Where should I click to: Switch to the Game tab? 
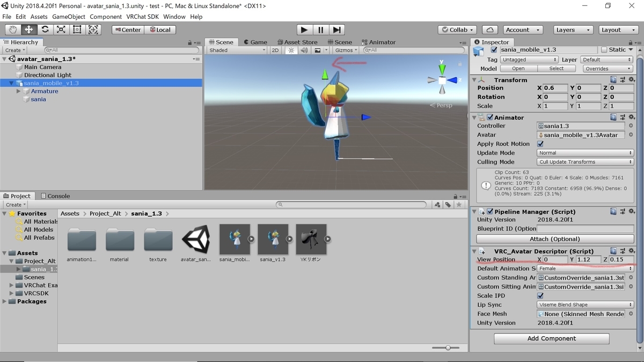[x=255, y=42]
